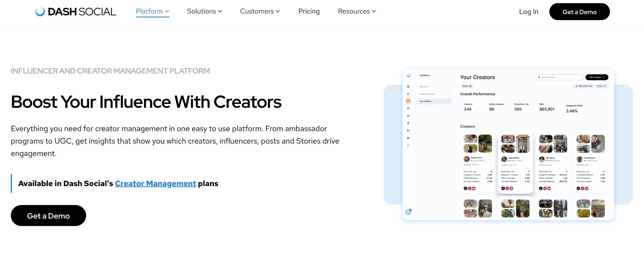Click ninacaldwell creator name
644x260 pixels.
(514, 158)
